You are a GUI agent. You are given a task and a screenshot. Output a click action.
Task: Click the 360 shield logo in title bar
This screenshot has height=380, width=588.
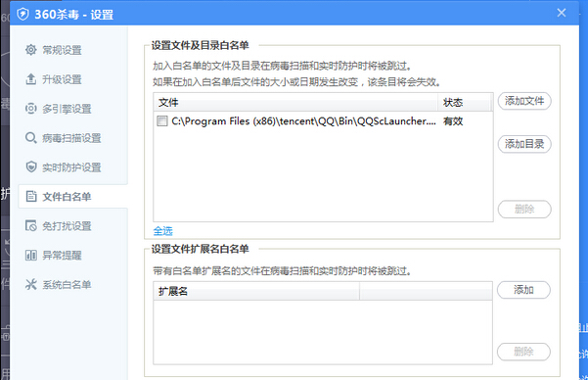tap(23, 15)
